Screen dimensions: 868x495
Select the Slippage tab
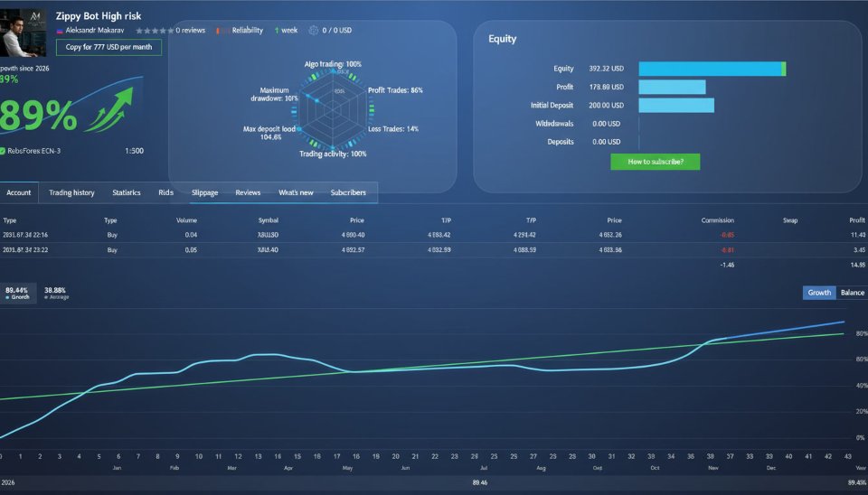[205, 192]
